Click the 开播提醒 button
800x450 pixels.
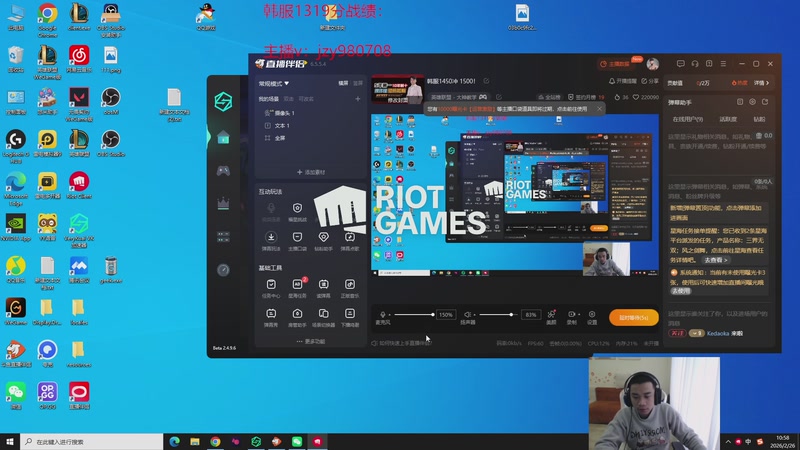(x=623, y=81)
